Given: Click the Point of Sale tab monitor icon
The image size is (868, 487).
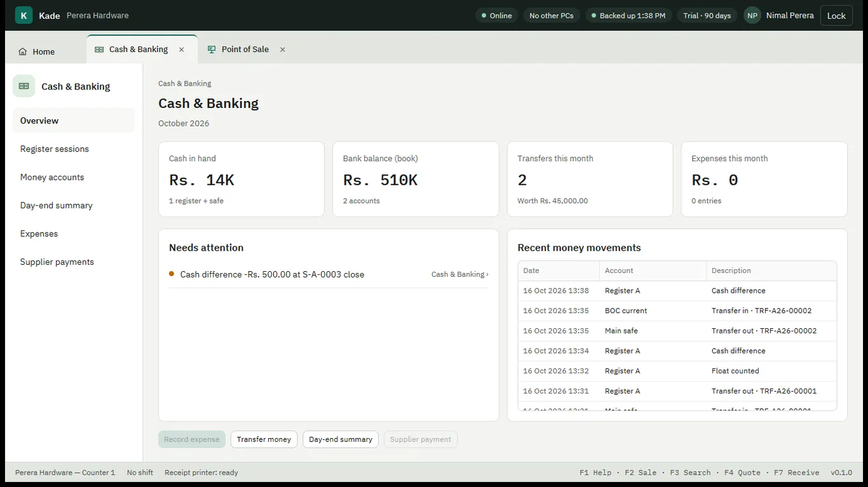Looking at the screenshot, I should coord(212,50).
